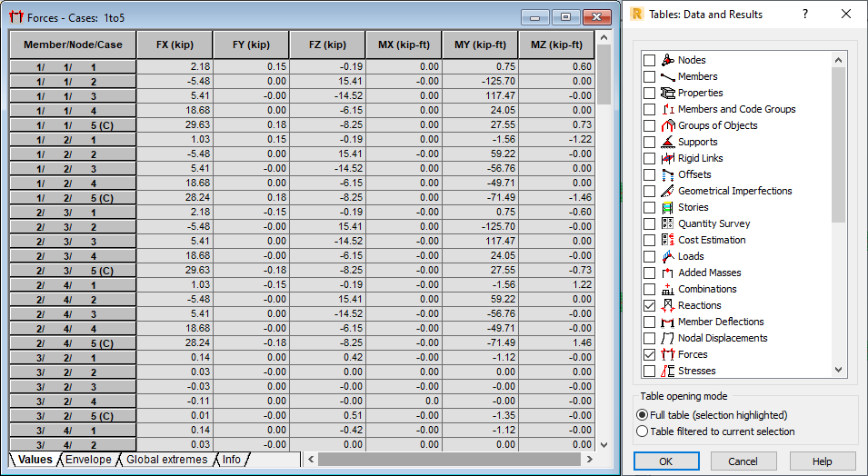This screenshot has width=868, height=476.
Task: Click the Member/Node/Case column header
Action: click(x=73, y=45)
